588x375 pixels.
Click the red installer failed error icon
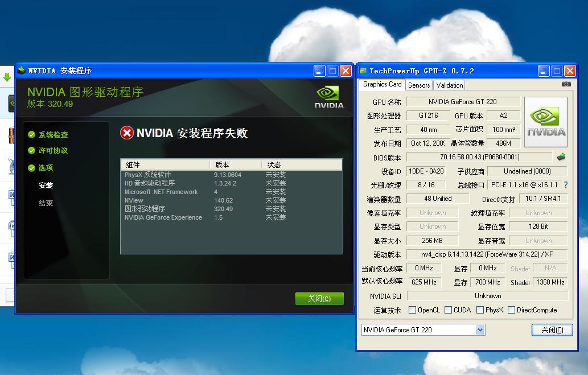coord(126,133)
